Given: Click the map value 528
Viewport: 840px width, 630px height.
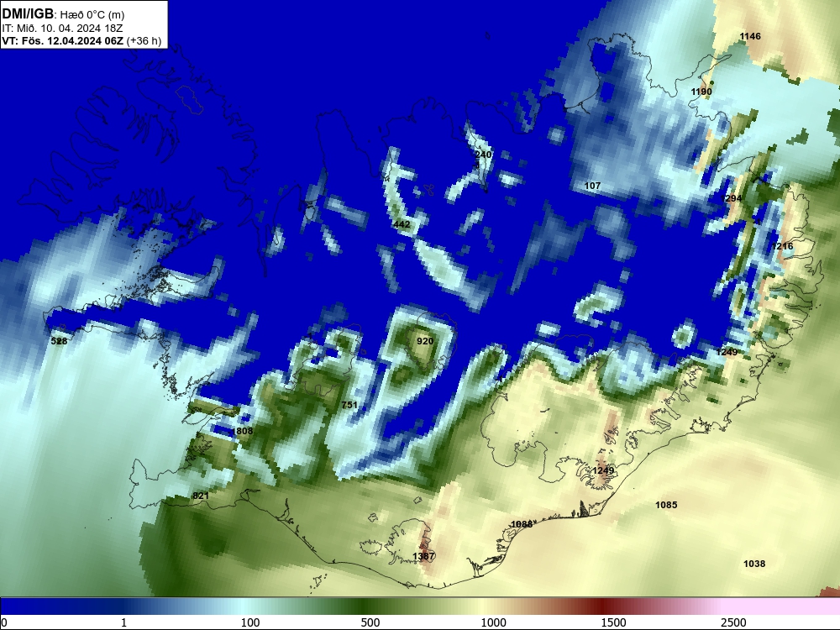Looking at the screenshot, I should [x=59, y=341].
